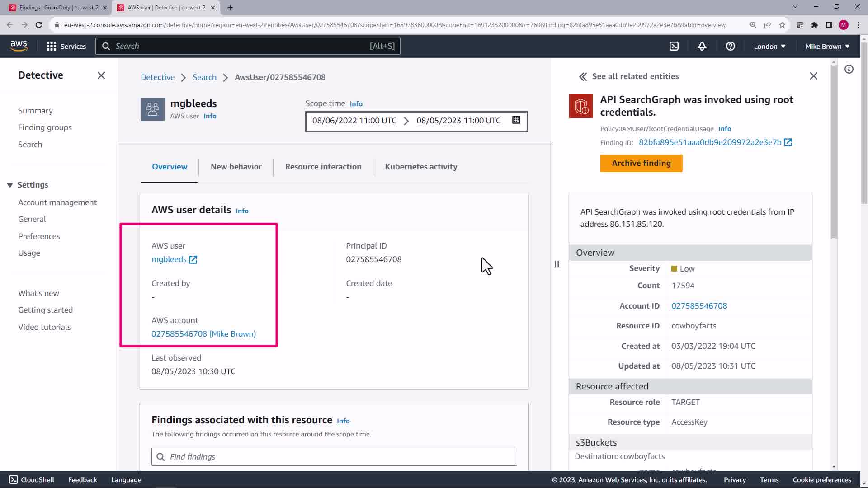Click the help question mark icon
Viewport: 868px width, 488px height.
point(730,46)
